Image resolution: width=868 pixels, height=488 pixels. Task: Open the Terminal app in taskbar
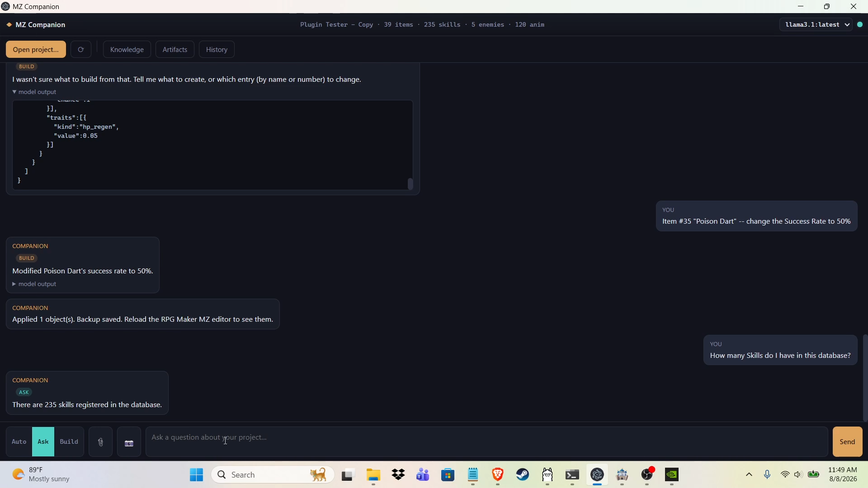pyautogui.click(x=572, y=475)
